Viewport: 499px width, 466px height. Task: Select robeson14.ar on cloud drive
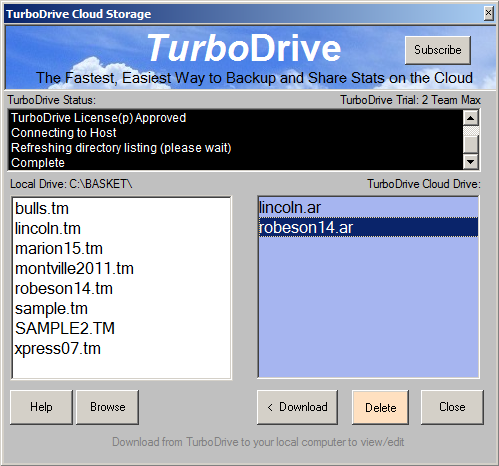tap(368, 227)
